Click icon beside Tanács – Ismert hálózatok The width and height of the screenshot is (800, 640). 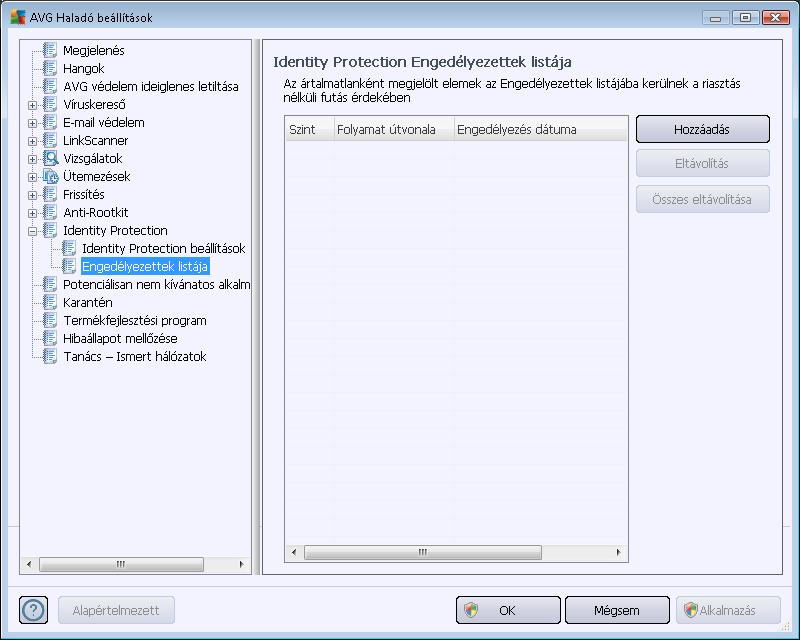click(x=50, y=356)
